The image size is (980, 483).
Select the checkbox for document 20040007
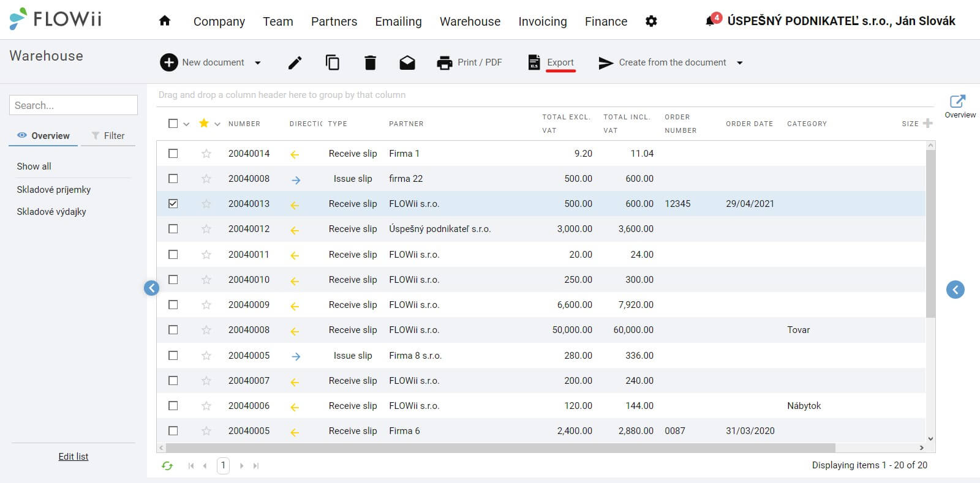(x=173, y=381)
